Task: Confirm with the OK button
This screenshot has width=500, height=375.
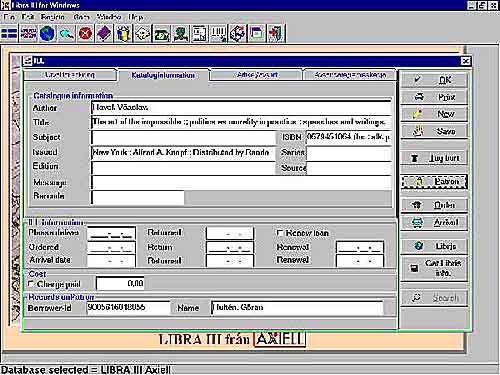Action: coord(434,80)
